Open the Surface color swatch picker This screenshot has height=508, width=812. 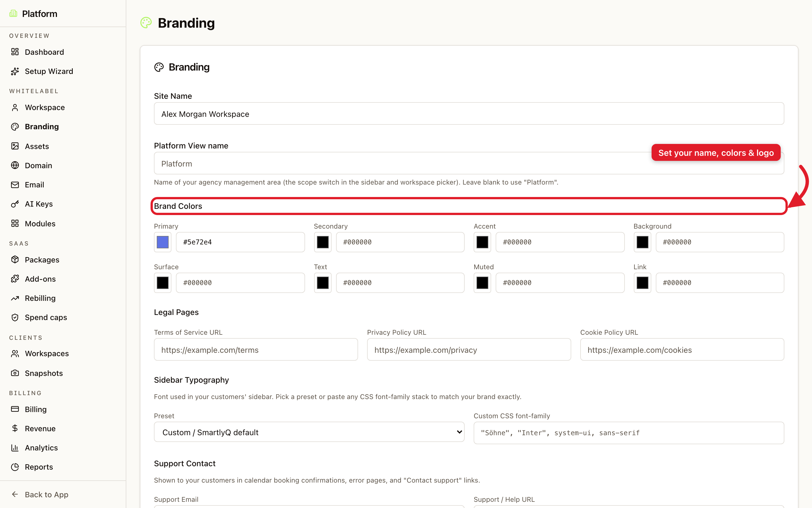click(163, 283)
